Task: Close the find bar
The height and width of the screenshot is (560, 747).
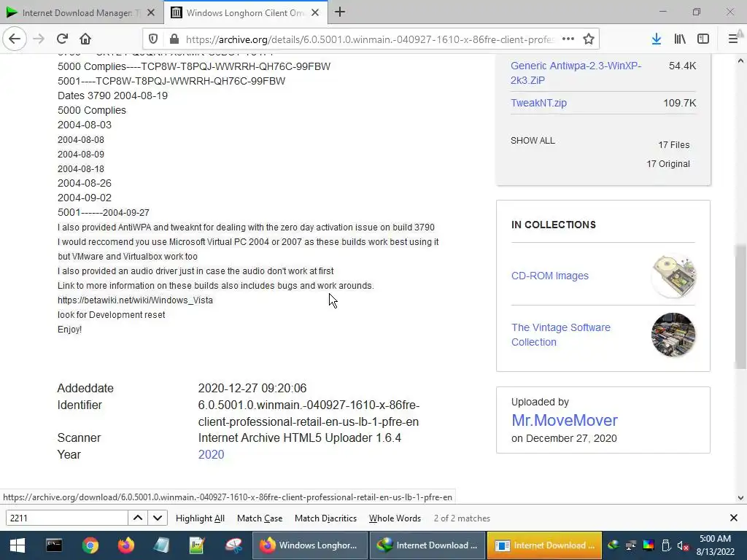Action: click(x=734, y=518)
